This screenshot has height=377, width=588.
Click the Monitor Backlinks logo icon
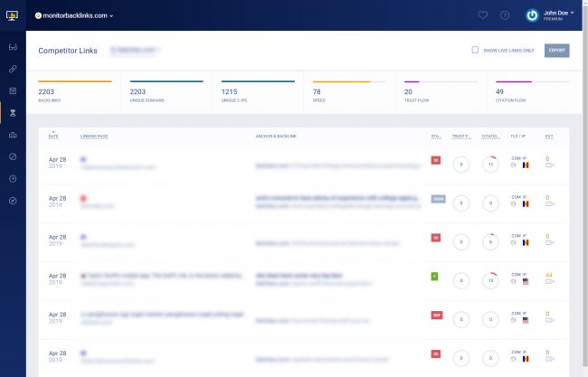tap(13, 15)
